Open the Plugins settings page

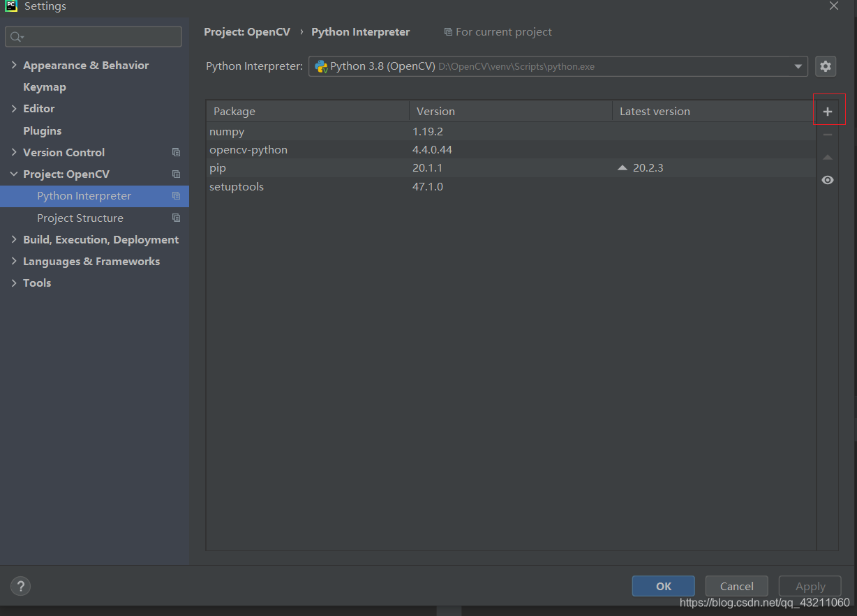coord(42,131)
